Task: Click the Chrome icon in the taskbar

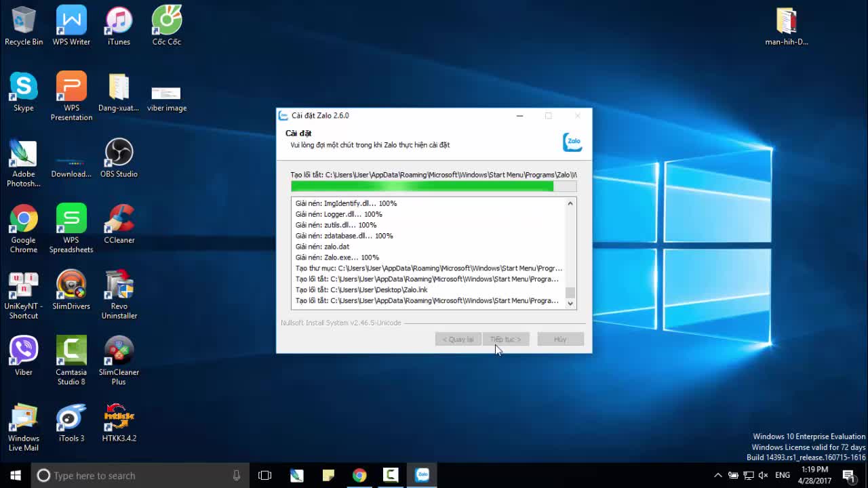Action: (x=359, y=475)
